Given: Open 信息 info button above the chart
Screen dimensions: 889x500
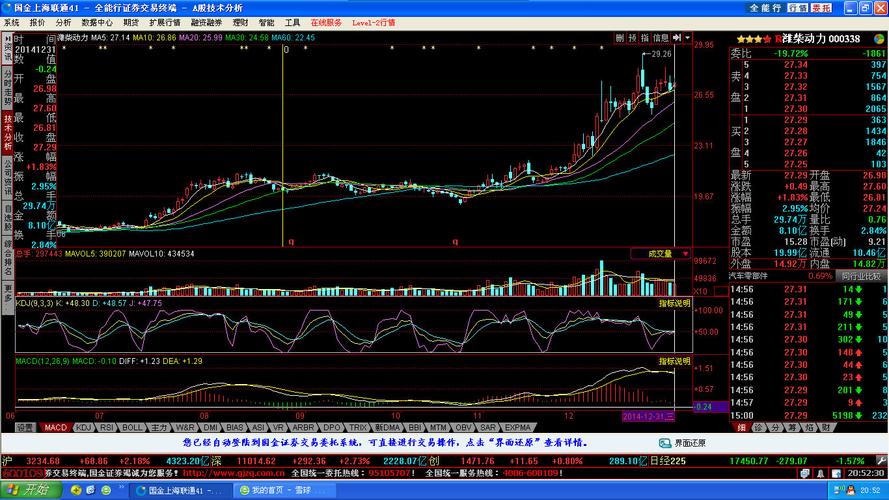Looking at the screenshot, I should coord(661,37).
